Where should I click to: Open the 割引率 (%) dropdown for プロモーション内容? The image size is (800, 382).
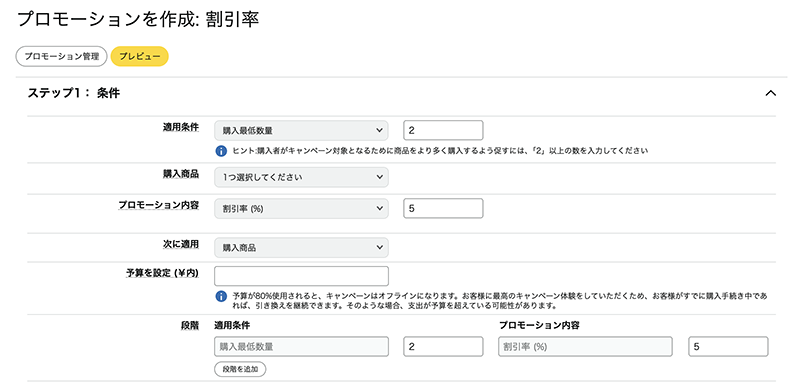302,208
